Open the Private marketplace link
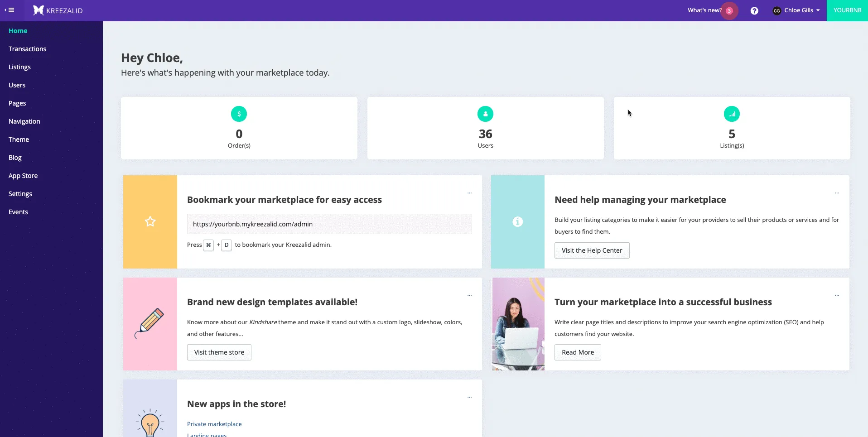This screenshot has height=437, width=868. (214, 424)
